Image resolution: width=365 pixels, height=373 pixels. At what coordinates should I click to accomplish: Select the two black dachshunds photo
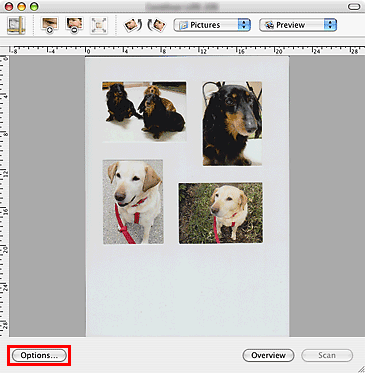pos(144,112)
